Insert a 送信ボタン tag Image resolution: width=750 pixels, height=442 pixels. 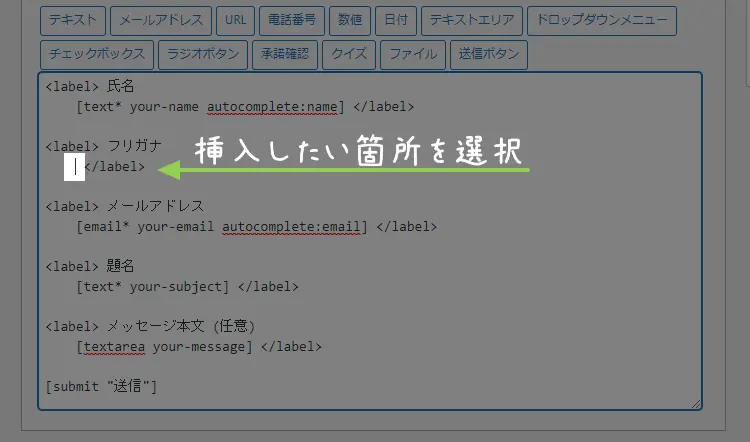click(x=489, y=55)
